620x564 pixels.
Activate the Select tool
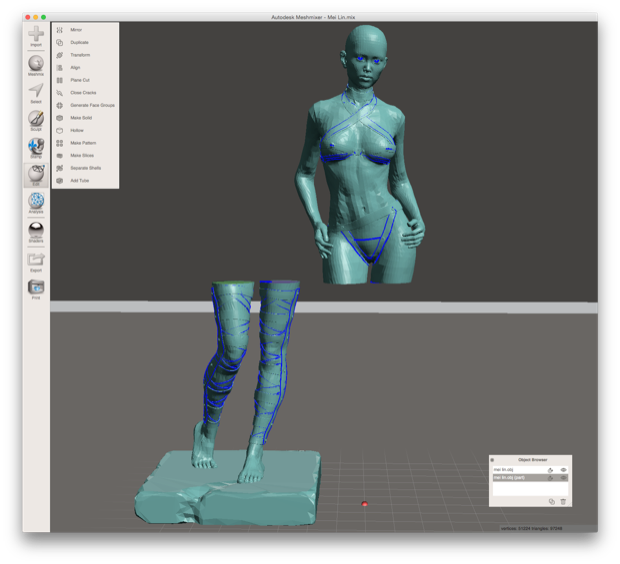[x=36, y=93]
